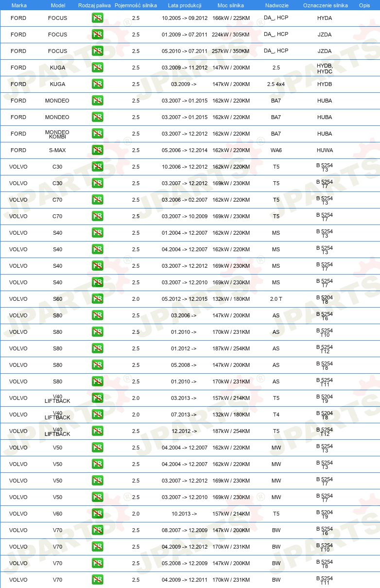Image resolution: width=380 pixels, height=588 pixels.
Task: Select the fuel icon for Volvo C30 10.2006 row
Action: pyautogui.click(x=98, y=167)
